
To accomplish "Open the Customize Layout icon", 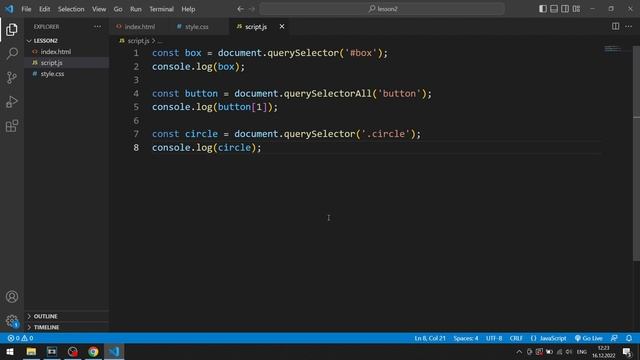I will pyautogui.click(x=576, y=9).
